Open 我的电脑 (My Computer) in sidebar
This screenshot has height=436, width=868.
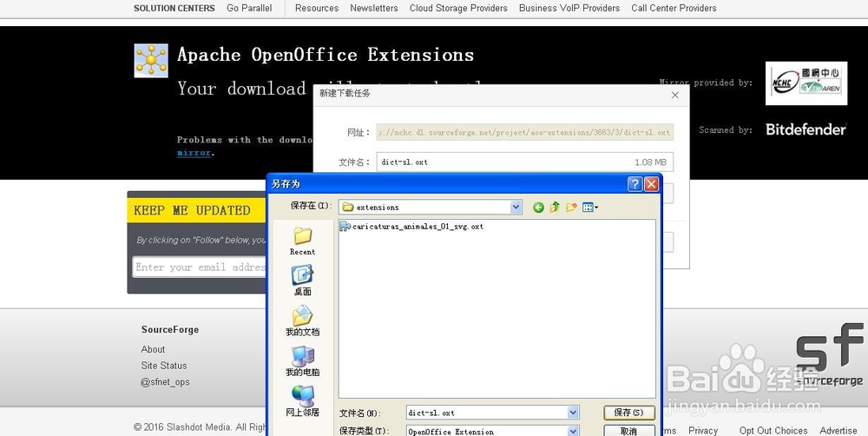coord(302,361)
